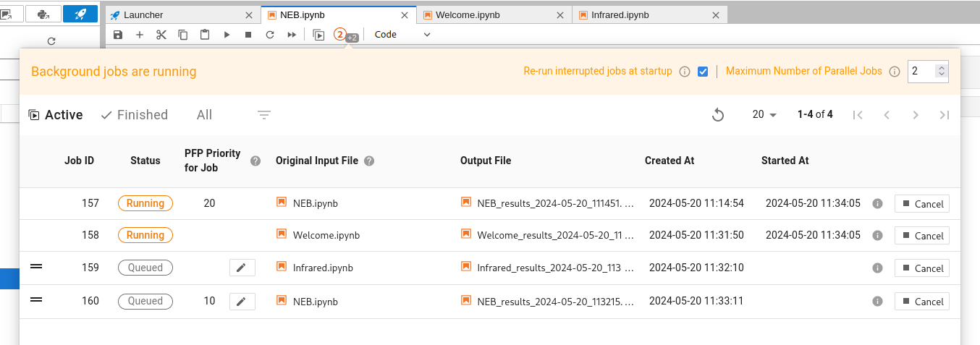The width and height of the screenshot is (980, 345).
Task: Show details info for job 157
Action: pos(877,204)
